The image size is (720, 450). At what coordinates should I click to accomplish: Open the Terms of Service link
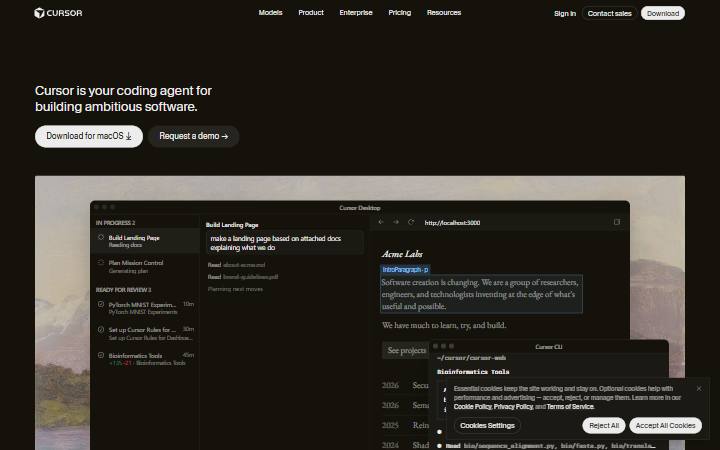pos(570,407)
